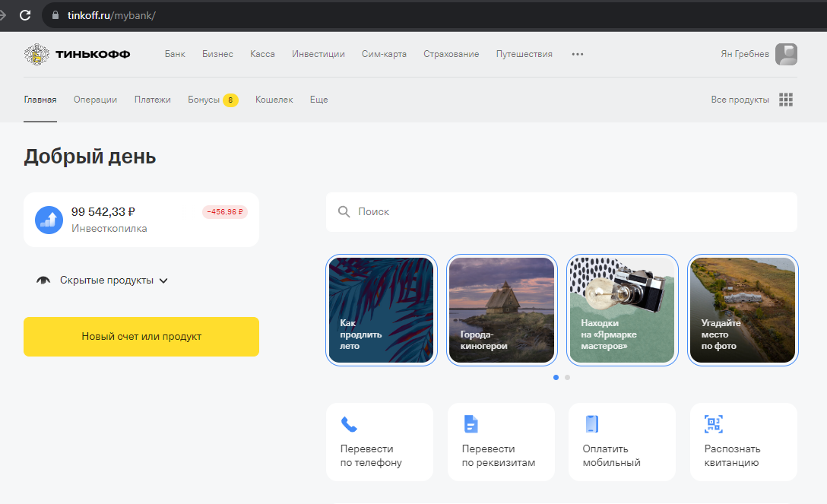Open the Инвестиции section
827x504 pixels.
click(x=318, y=54)
